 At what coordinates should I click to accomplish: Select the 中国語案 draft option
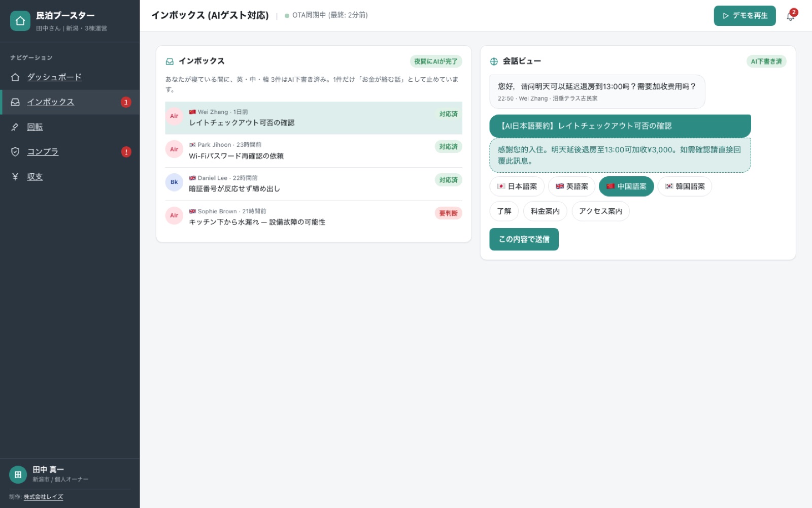point(626,186)
